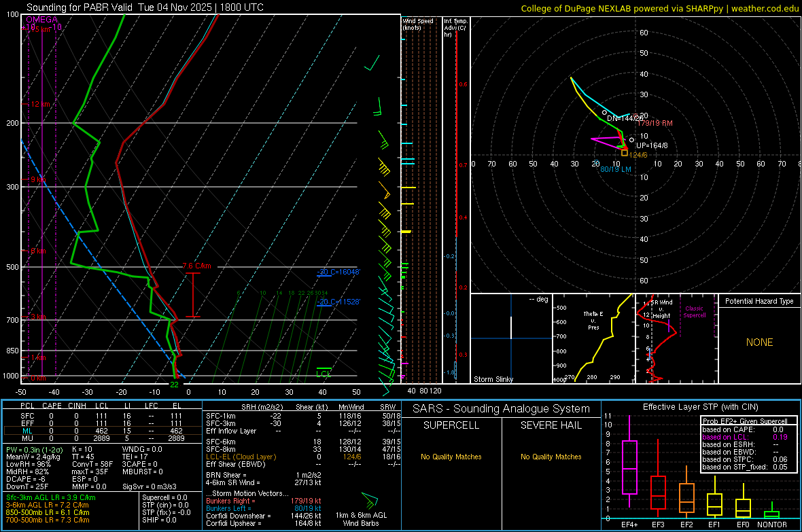Click the 'DCAPE = -6' value
Image resolution: width=802 pixels, height=532 pixels.
[26, 479]
